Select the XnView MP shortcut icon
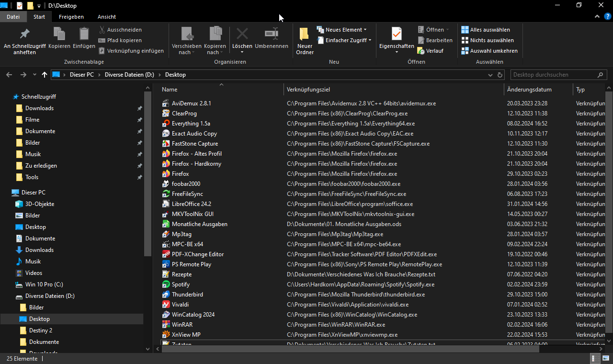 (166, 335)
